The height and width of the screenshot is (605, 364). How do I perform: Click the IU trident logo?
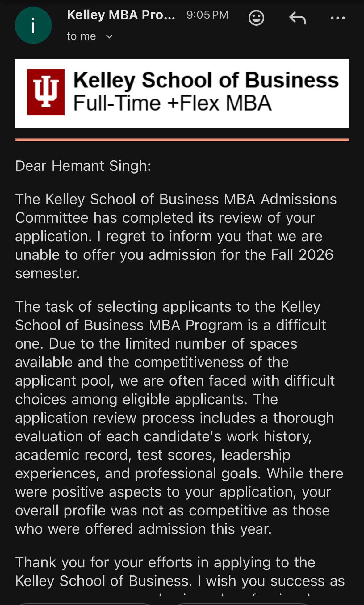click(x=46, y=92)
